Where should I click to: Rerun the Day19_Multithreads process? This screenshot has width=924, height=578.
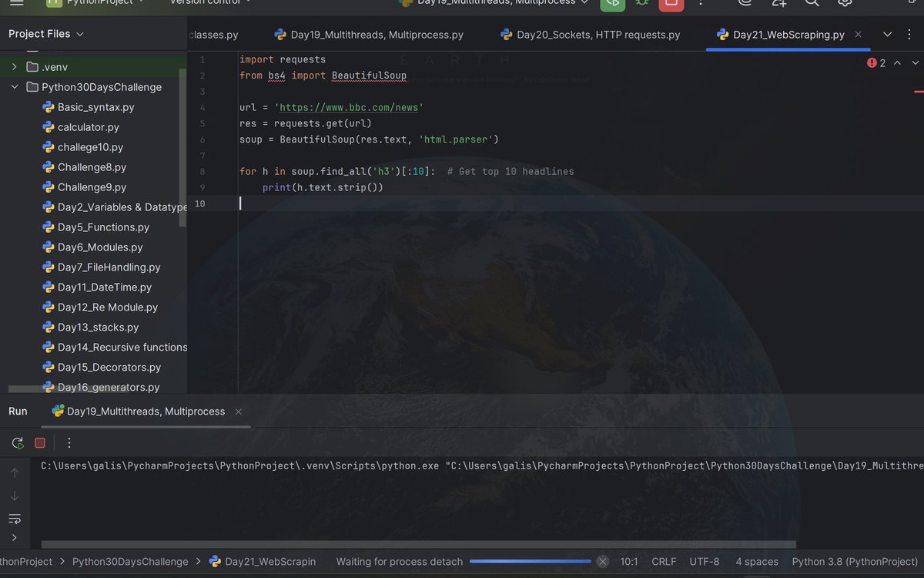(x=17, y=442)
